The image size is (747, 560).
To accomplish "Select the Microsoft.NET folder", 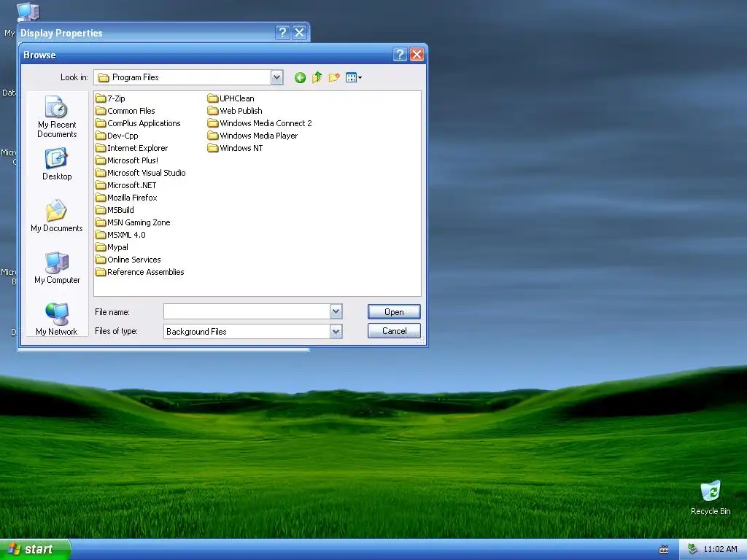I will coord(125,185).
